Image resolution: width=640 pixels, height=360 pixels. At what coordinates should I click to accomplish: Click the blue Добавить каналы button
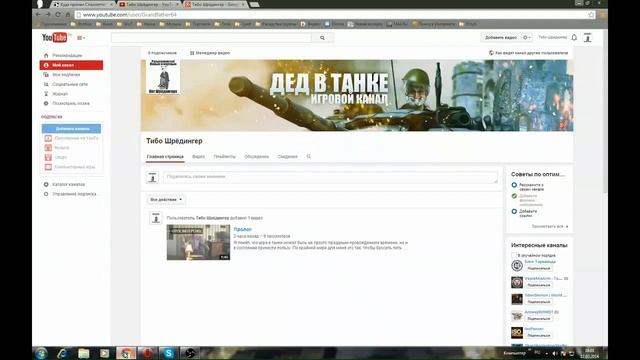[x=71, y=129]
